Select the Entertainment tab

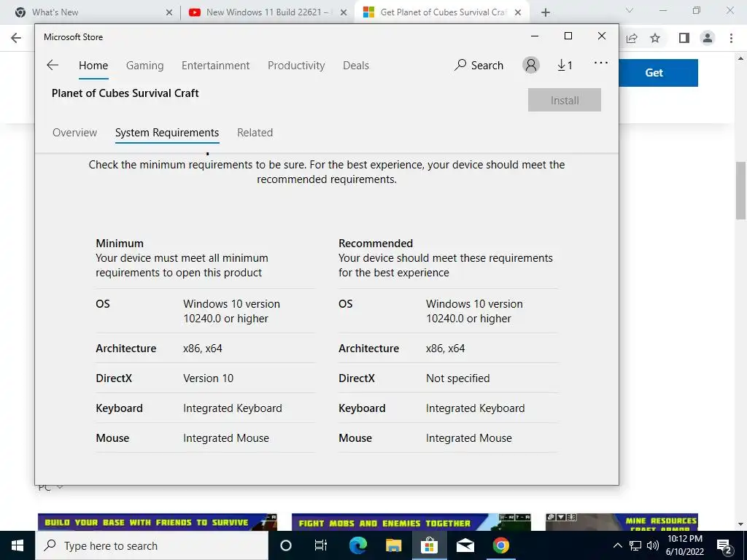coord(215,65)
